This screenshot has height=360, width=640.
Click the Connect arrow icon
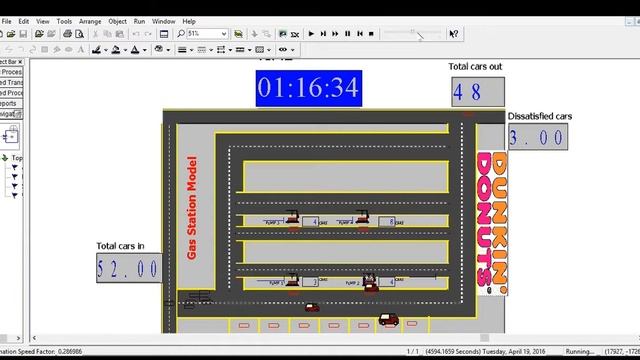254,34
